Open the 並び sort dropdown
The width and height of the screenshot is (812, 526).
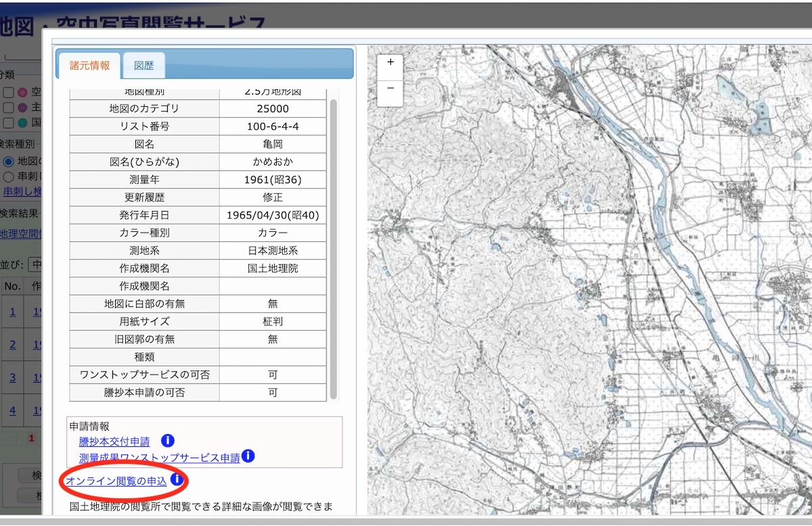click(35, 264)
